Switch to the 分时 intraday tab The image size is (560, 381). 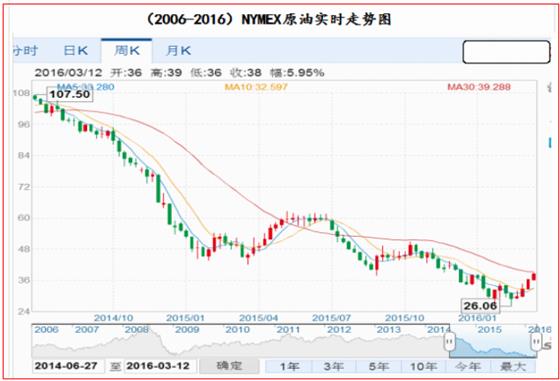26,51
